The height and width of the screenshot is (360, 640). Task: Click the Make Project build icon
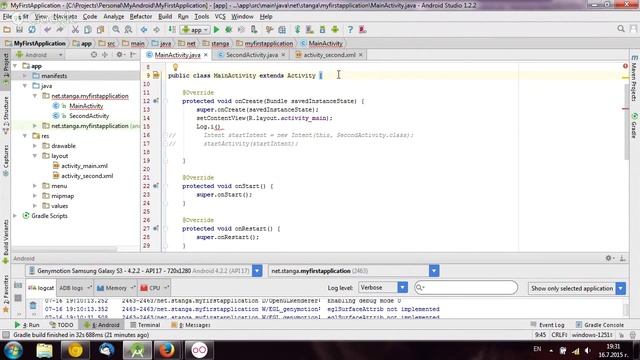click(172, 29)
